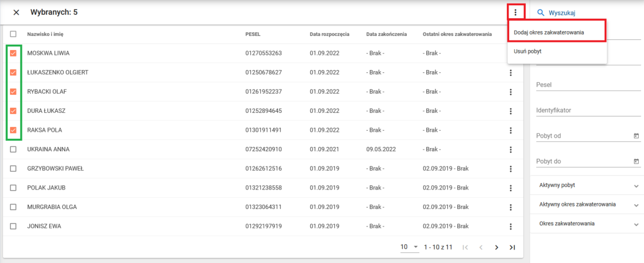This screenshot has height=263, width=644.
Task: Uncheck the MOSKWA LIWIA row checkbox
Action: [14, 54]
